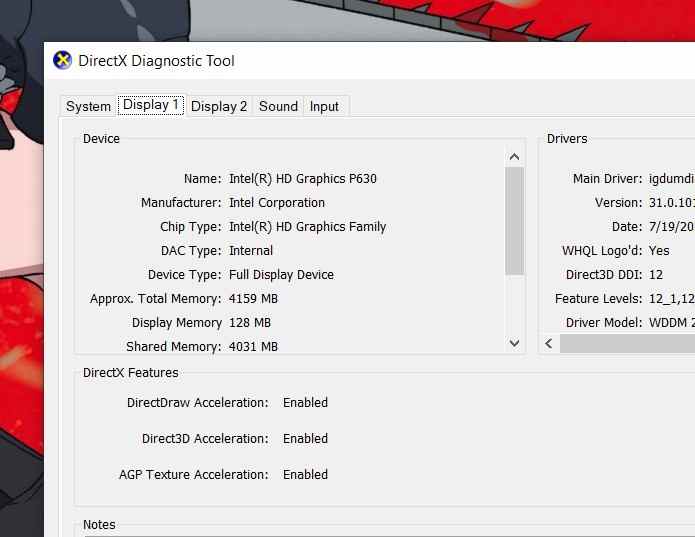Click the Intel(R) HD Graphics Family chip type
Image resolution: width=695 pixels, height=537 pixels.
(x=307, y=227)
